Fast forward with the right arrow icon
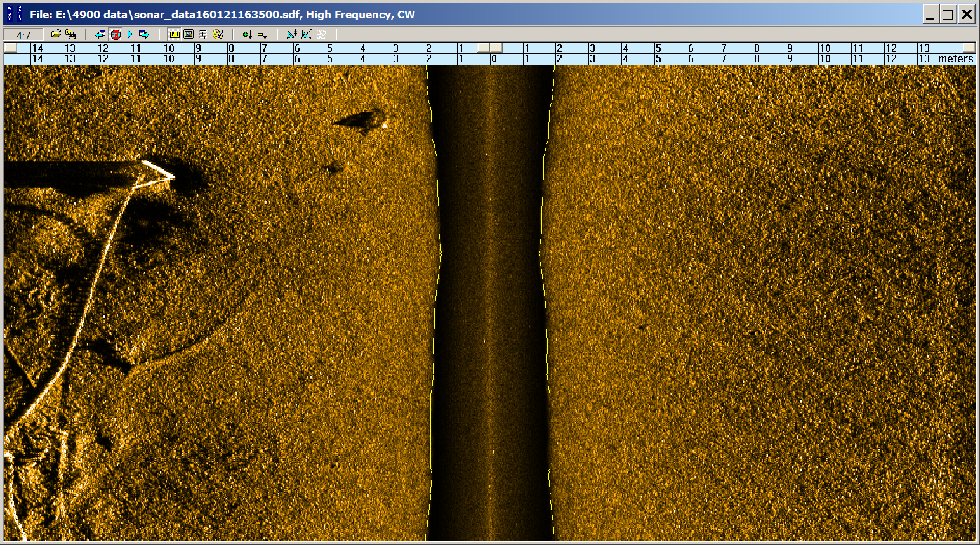Screen dimensions: 980x545 [144, 34]
